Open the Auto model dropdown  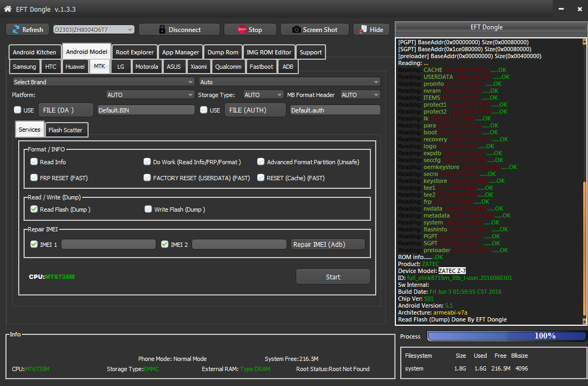pyautogui.click(x=290, y=82)
